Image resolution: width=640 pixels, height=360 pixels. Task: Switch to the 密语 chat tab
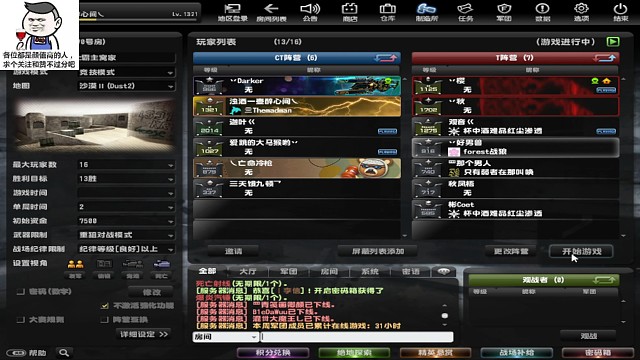coord(411,271)
